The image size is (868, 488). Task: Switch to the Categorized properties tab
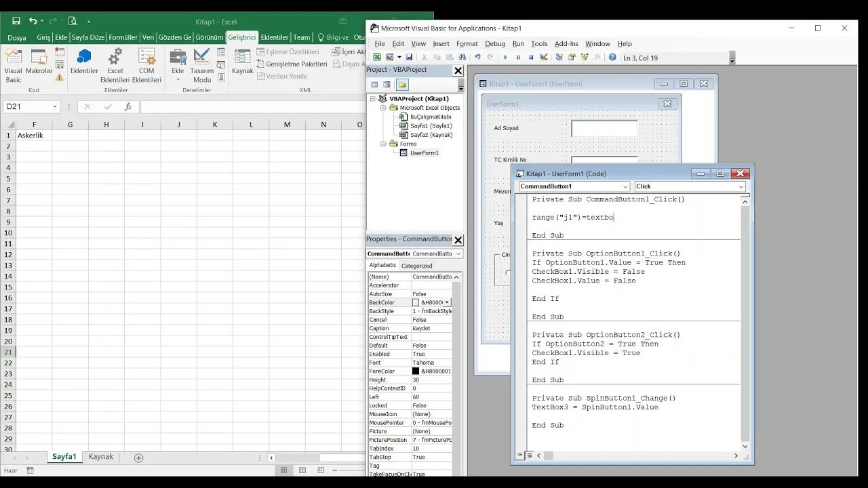pyautogui.click(x=416, y=266)
